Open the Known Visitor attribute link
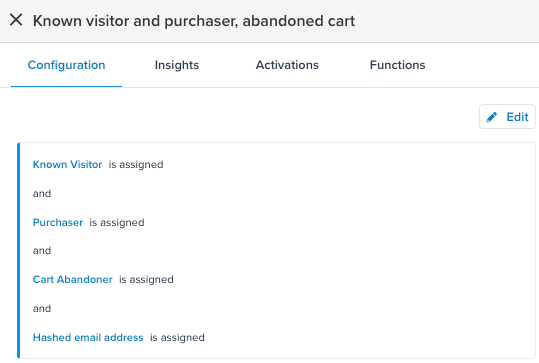The width and height of the screenshot is (539, 363). coord(67,164)
